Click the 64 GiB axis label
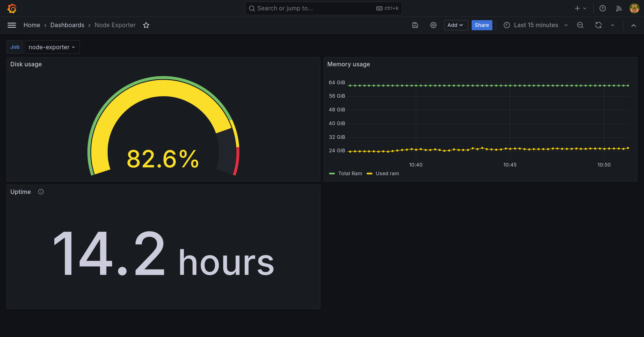This screenshot has width=644, height=337. (x=337, y=83)
